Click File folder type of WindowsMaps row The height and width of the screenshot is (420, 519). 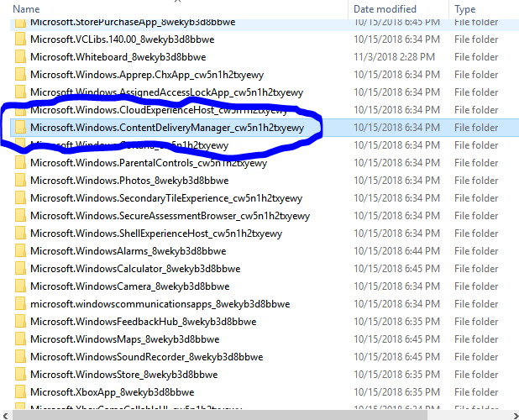tap(476, 339)
